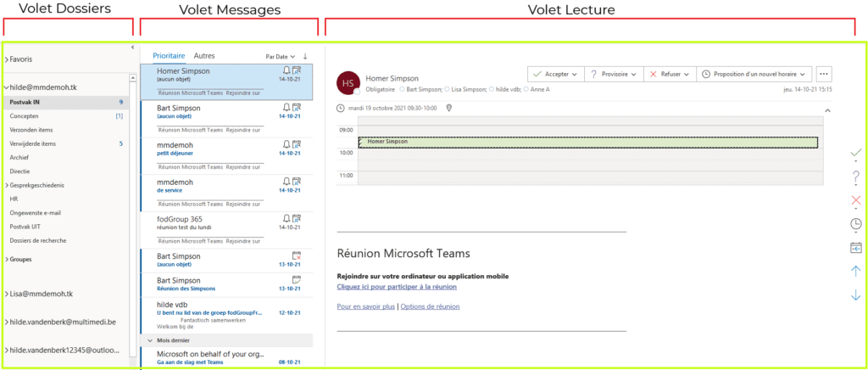Go to next item with down arrow
Screen dimensions: 868x370
tap(855, 295)
